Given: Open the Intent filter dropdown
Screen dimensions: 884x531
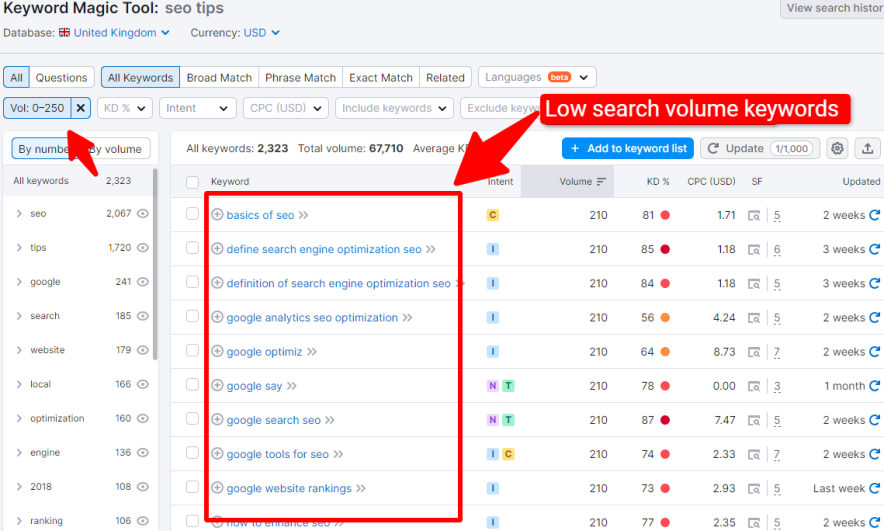Looking at the screenshot, I should pos(197,108).
